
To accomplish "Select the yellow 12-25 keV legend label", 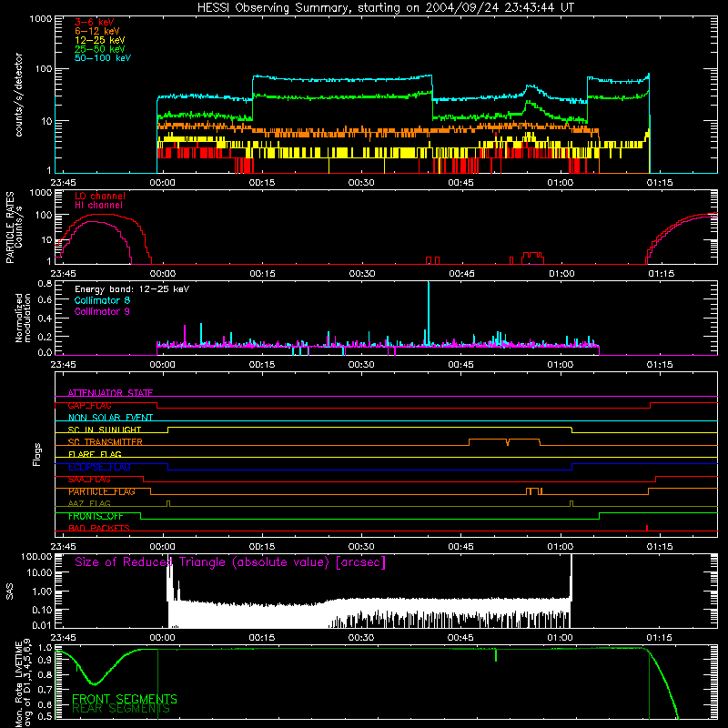I will (x=100, y=40).
